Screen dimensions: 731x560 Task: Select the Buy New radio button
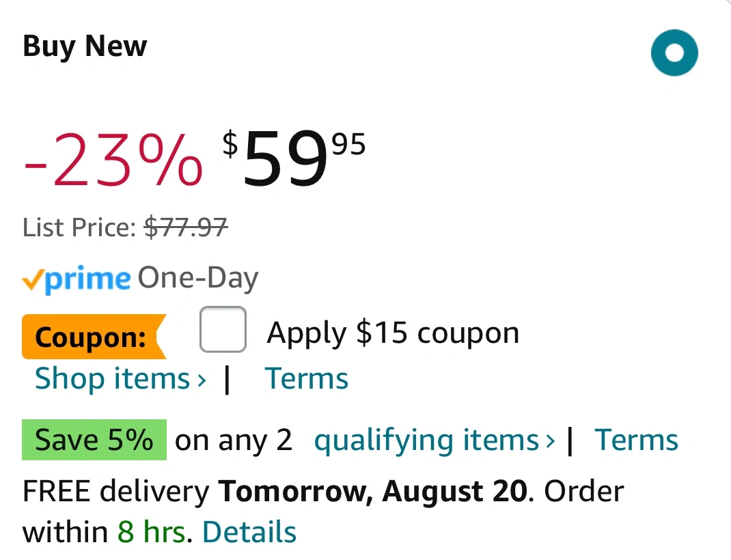(x=674, y=53)
